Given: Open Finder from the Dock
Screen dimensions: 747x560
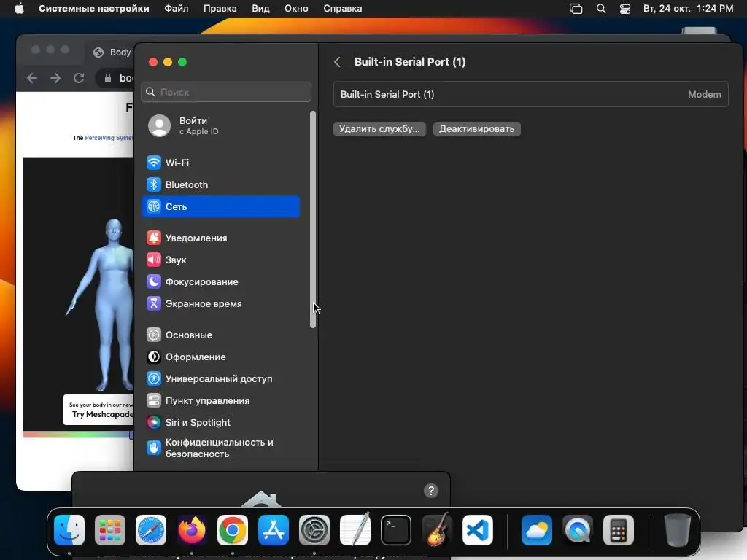Looking at the screenshot, I should pyautogui.click(x=69, y=530).
